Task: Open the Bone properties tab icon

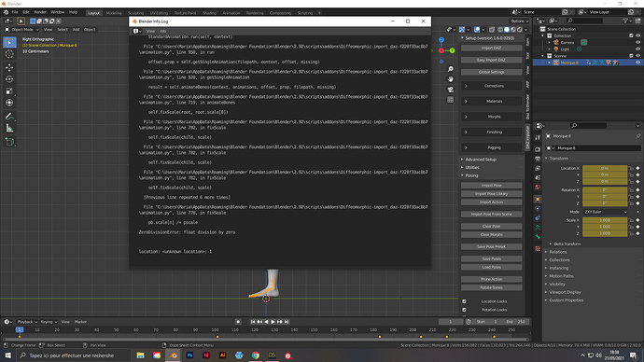Action: coord(538,237)
